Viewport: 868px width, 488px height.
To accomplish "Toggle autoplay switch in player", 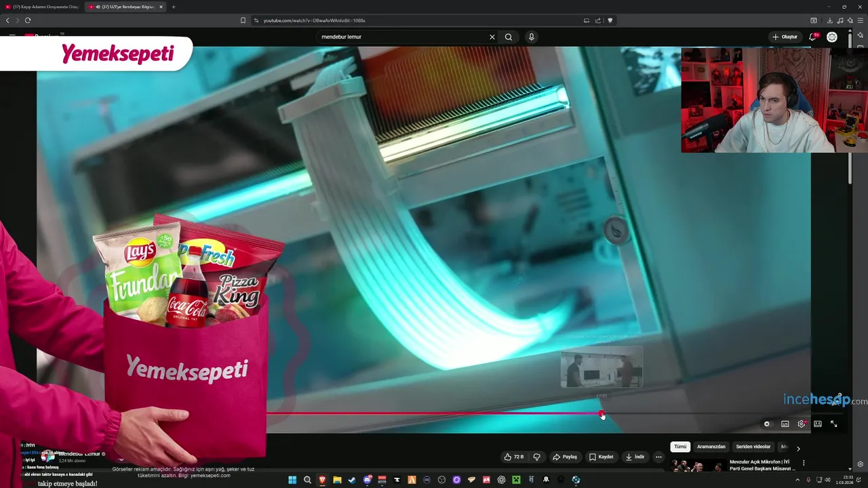I will click(x=767, y=424).
